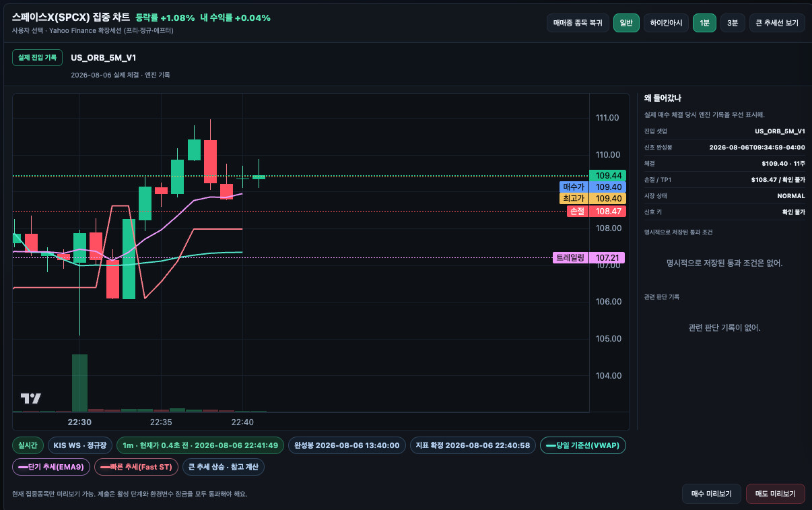Toggle the 하이킨아시 candle mode
The width and height of the screenshot is (812, 510).
(x=666, y=23)
